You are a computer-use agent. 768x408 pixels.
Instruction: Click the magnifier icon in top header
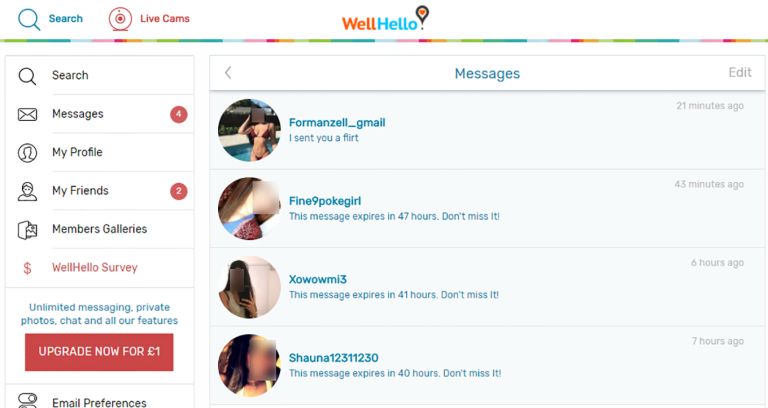(x=29, y=20)
